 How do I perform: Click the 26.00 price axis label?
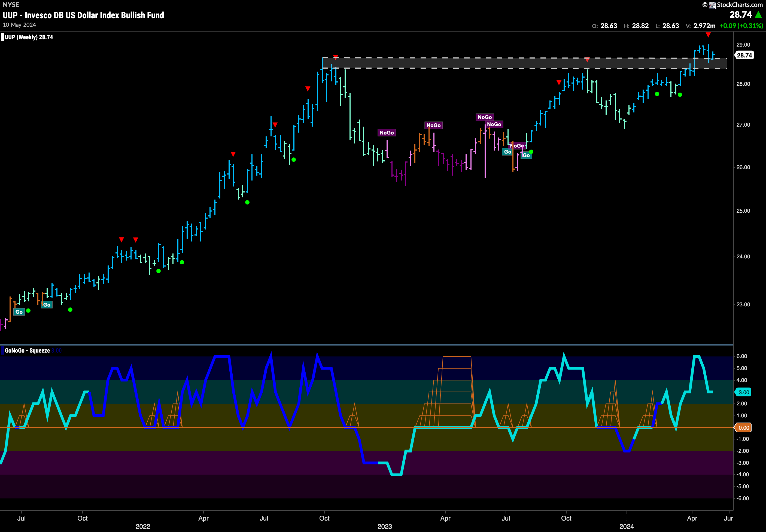743,167
